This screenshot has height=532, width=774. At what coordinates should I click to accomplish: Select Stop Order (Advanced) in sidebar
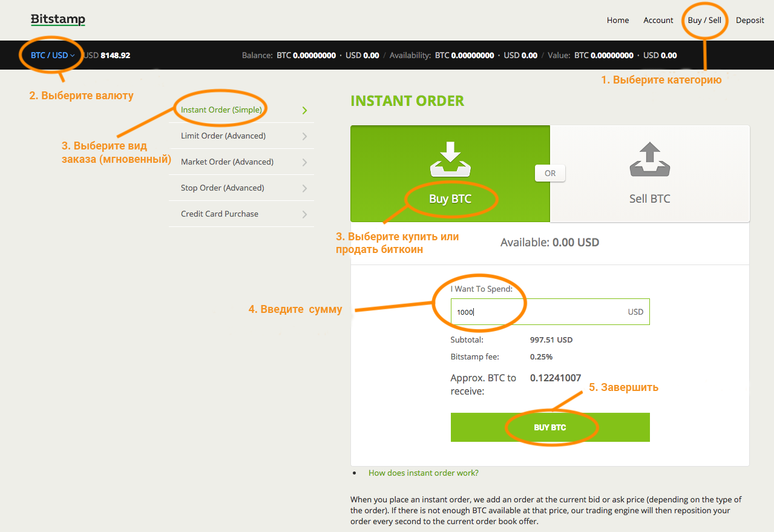pyautogui.click(x=241, y=188)
